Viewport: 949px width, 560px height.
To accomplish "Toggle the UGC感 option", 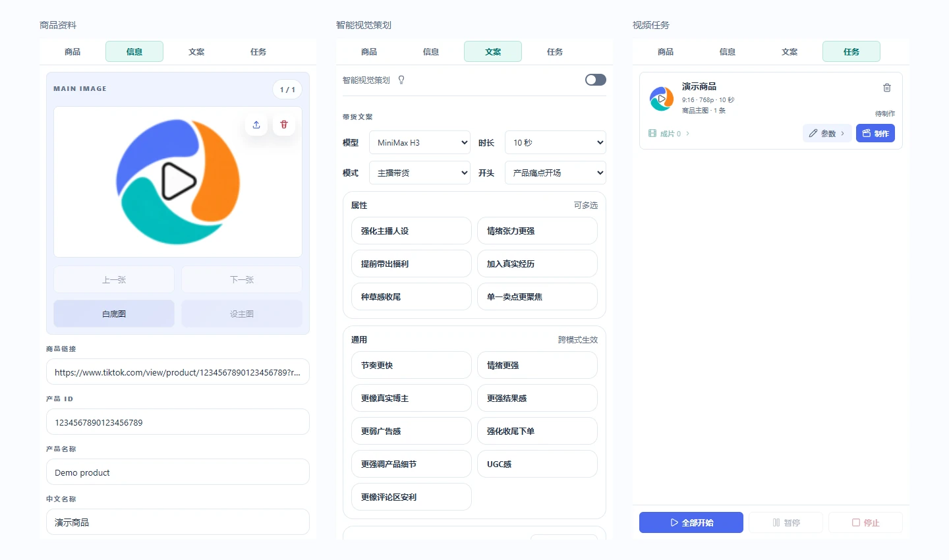I will 537,464.
